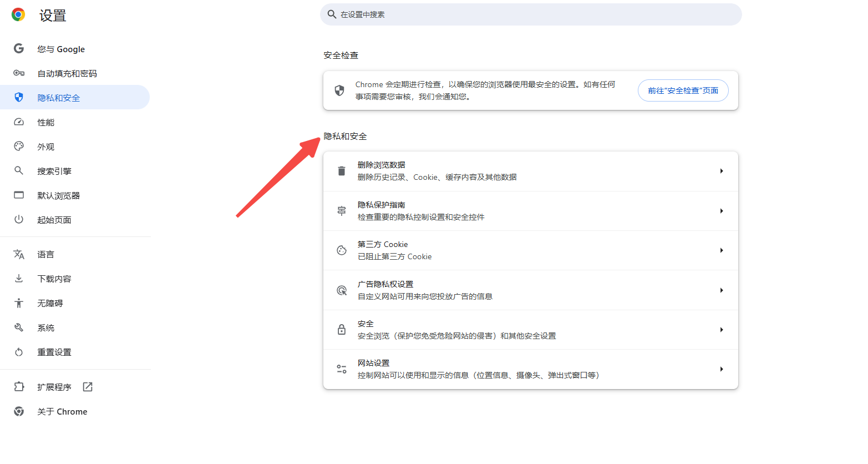Expand the 广告隐私权设置 row arrow
The height and width of the screenshot is (464, 868).
(x=722, y=290)
